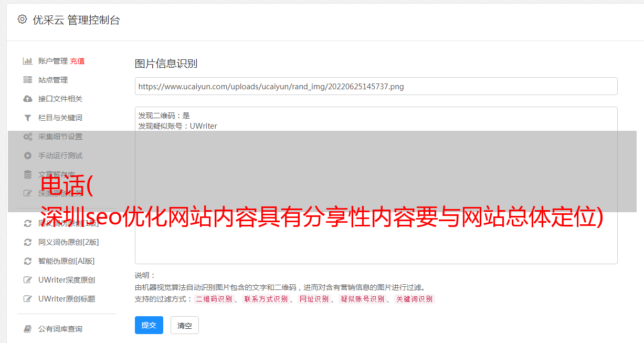Open 智能伪原创[AI版] tool
The width and height of the screenshot is (644, 343).
coord(66,261)
